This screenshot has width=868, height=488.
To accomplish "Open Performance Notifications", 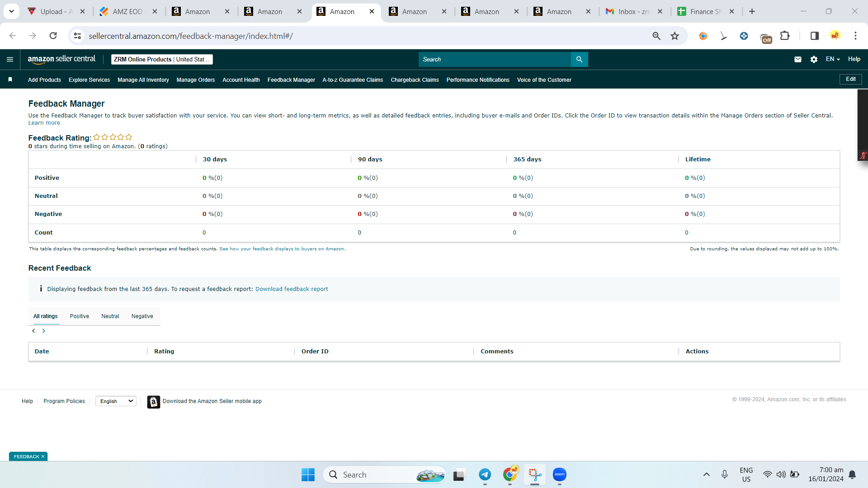I will point(478,80).
